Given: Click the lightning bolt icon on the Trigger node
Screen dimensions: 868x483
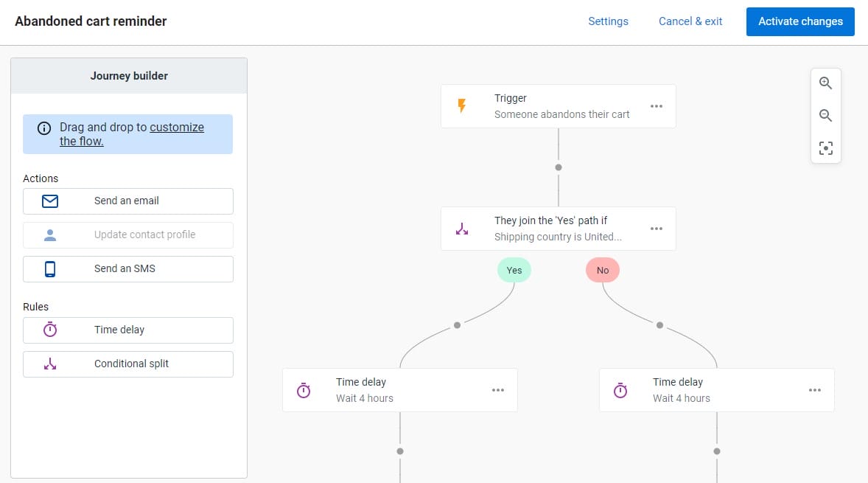Looking at the screenshot, I should click(x=463, y=105).
